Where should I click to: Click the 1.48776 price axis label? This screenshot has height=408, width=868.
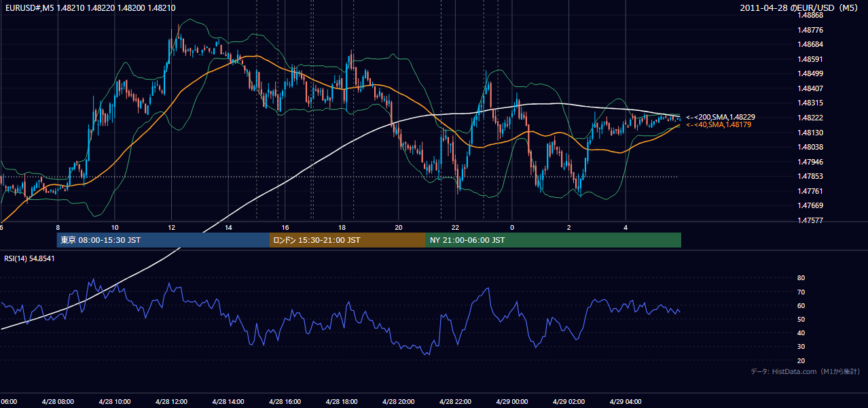point(810,30)
